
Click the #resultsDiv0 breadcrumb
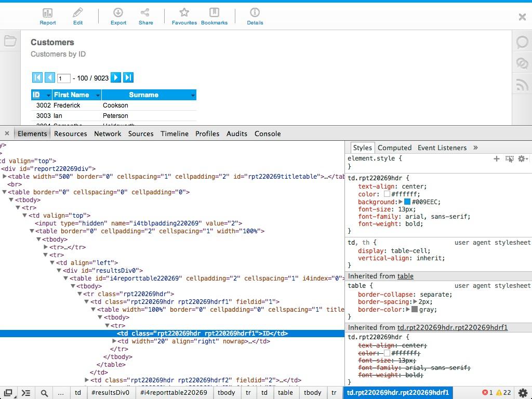(110, 393)
